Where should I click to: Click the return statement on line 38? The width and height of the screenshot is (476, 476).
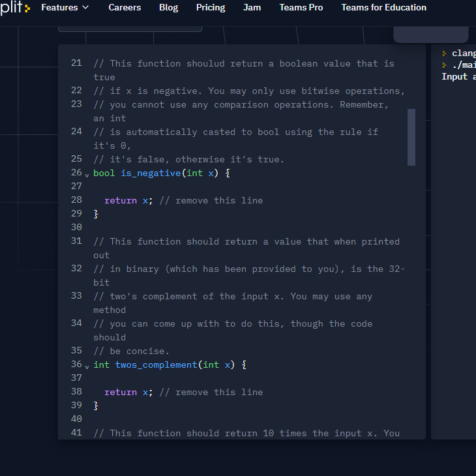[x=121, y=392]
